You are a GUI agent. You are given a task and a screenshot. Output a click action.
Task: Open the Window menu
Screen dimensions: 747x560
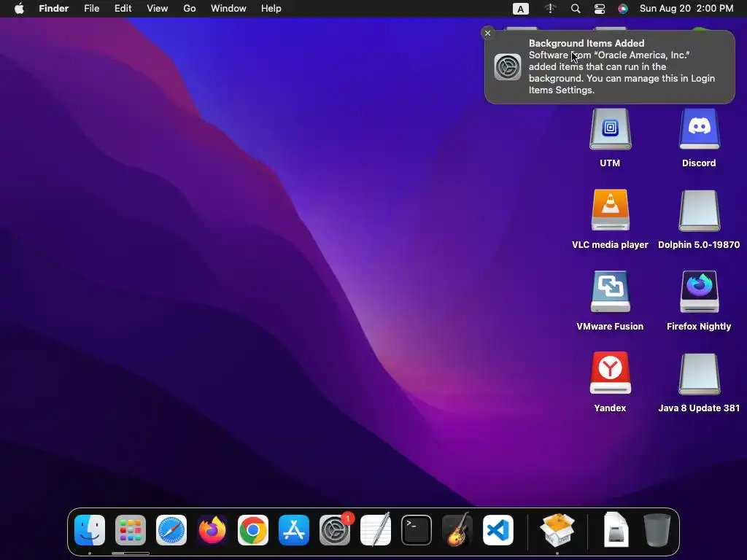[x=228, y=9]
